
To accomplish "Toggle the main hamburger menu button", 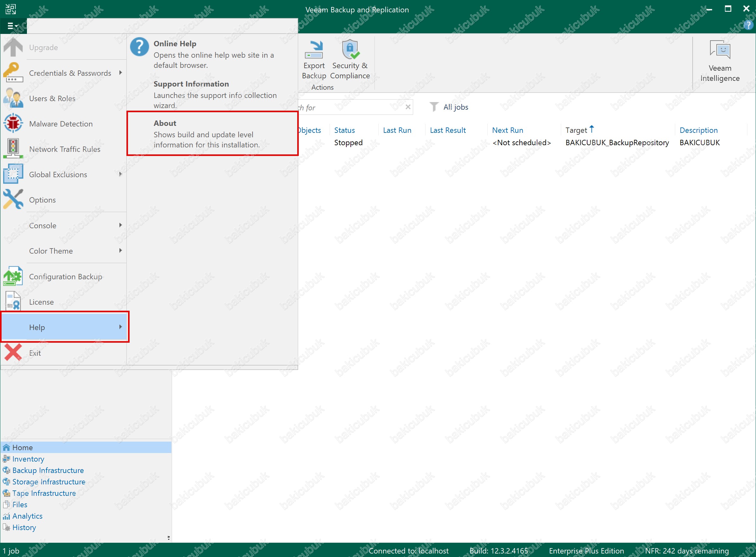I will tap(13, 26).
